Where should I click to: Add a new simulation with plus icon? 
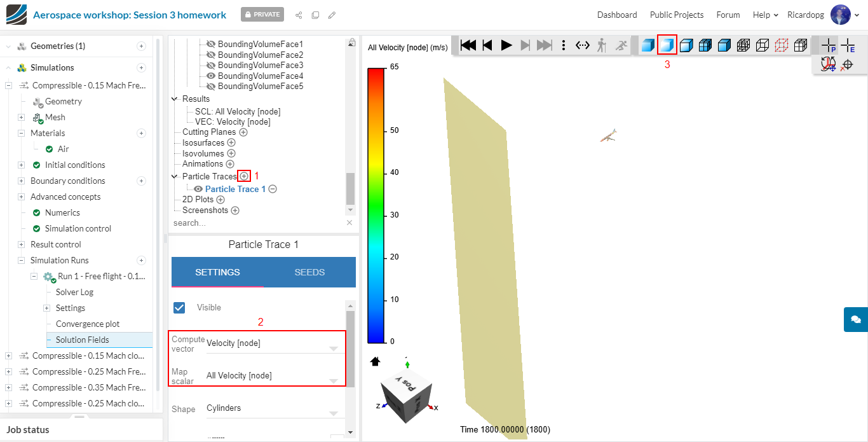coord(141,67)
